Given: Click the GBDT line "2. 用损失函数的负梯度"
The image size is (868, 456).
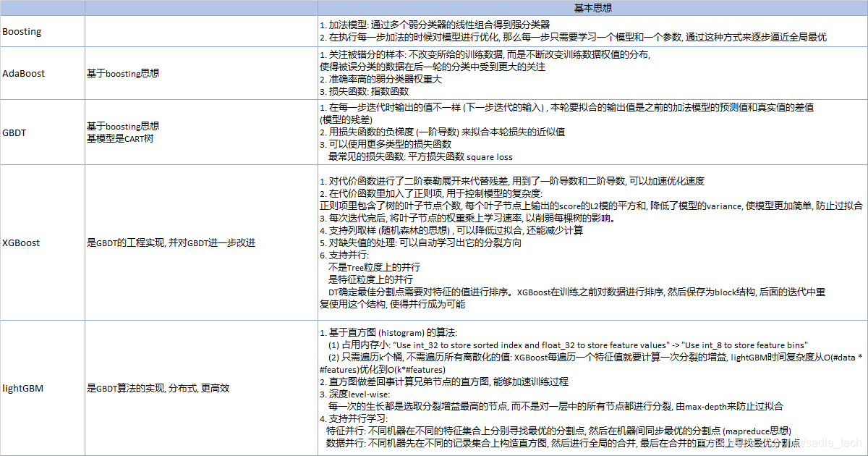Looking at the screenshot, I should [x=443, y=132].
